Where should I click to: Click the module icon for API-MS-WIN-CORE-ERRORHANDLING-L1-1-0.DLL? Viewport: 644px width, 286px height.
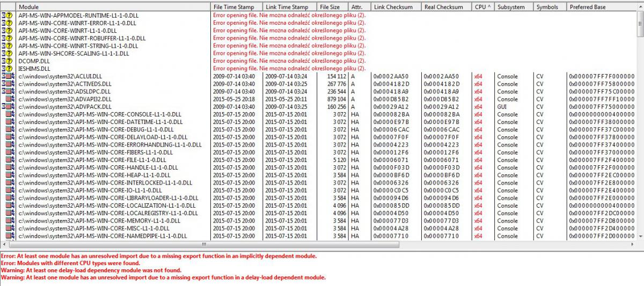(9, 144)
